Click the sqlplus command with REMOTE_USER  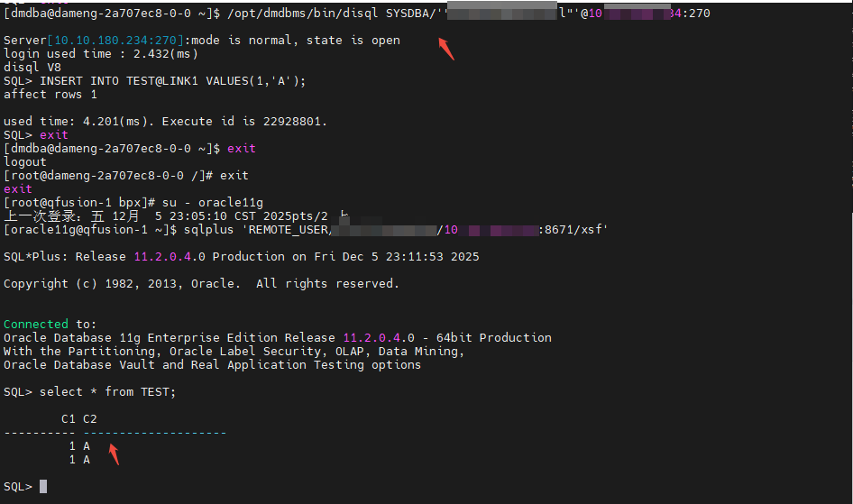396,230
